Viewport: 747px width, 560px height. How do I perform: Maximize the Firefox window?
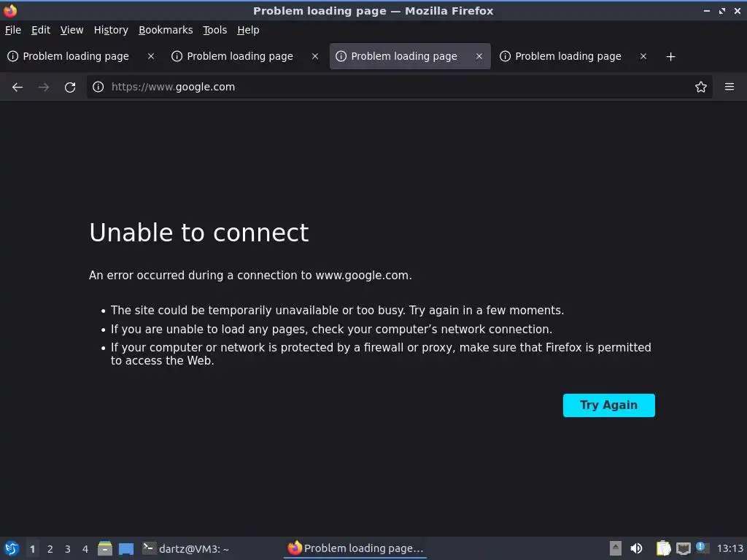point(722,11)
